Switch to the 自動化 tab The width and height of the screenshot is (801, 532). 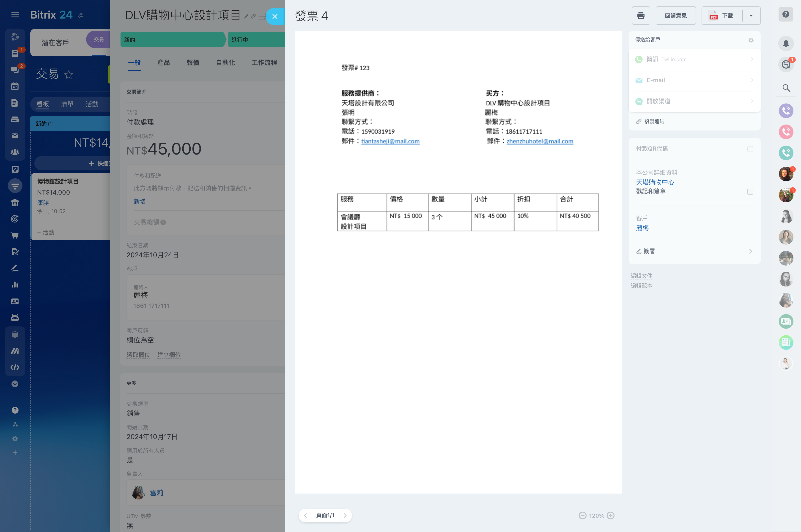[225, 62]
